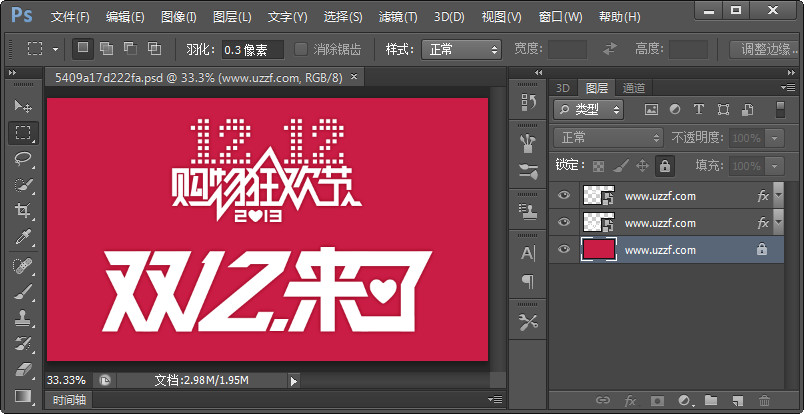Open the 样式 style dropdown
This screenshot has height=414, width=804.
[461, 50]
